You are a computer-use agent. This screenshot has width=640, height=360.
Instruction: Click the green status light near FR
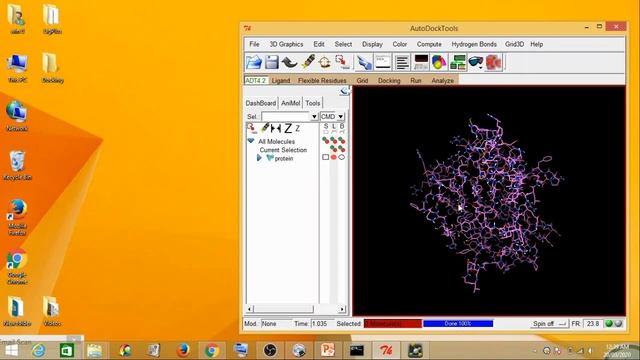coord(609,323)
